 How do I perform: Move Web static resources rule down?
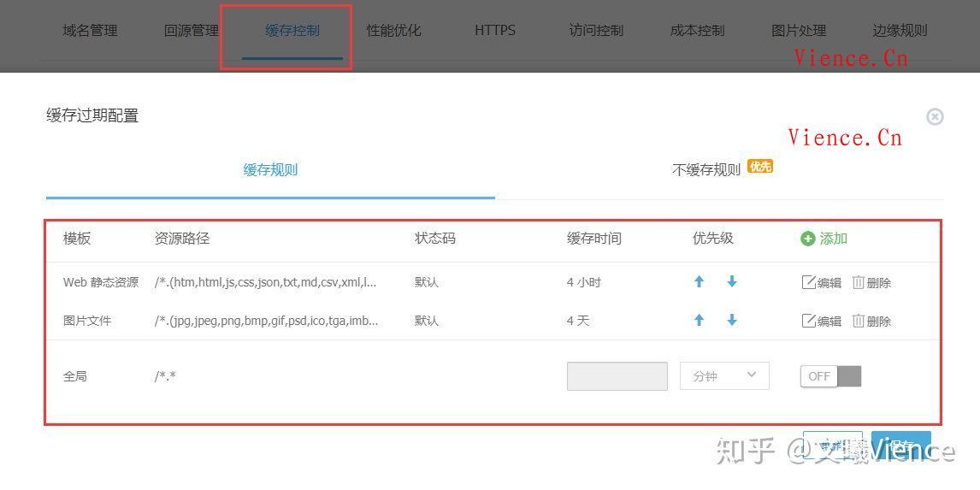(732, 281)
